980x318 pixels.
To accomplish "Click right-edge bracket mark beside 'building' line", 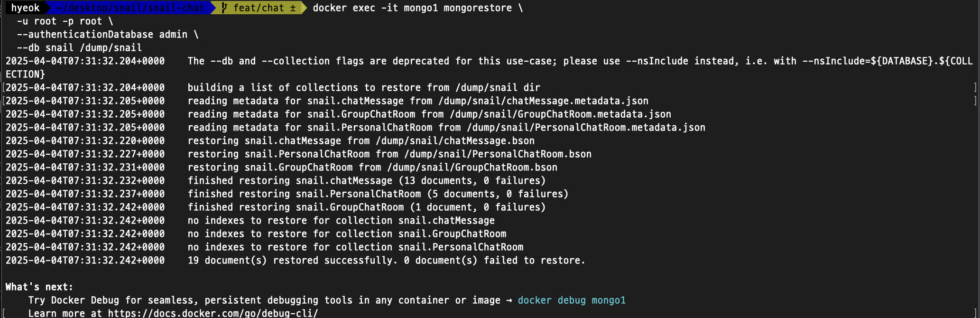I will pos(975,87).
